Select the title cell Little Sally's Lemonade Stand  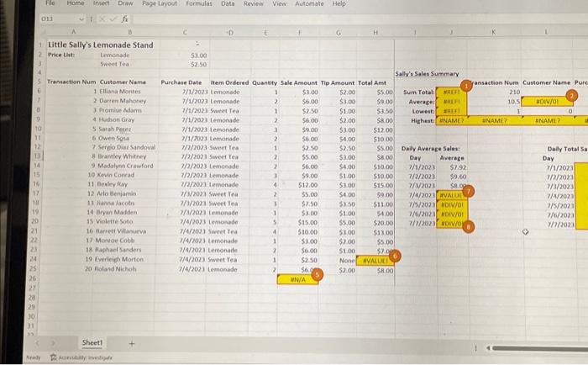(101, 45)
